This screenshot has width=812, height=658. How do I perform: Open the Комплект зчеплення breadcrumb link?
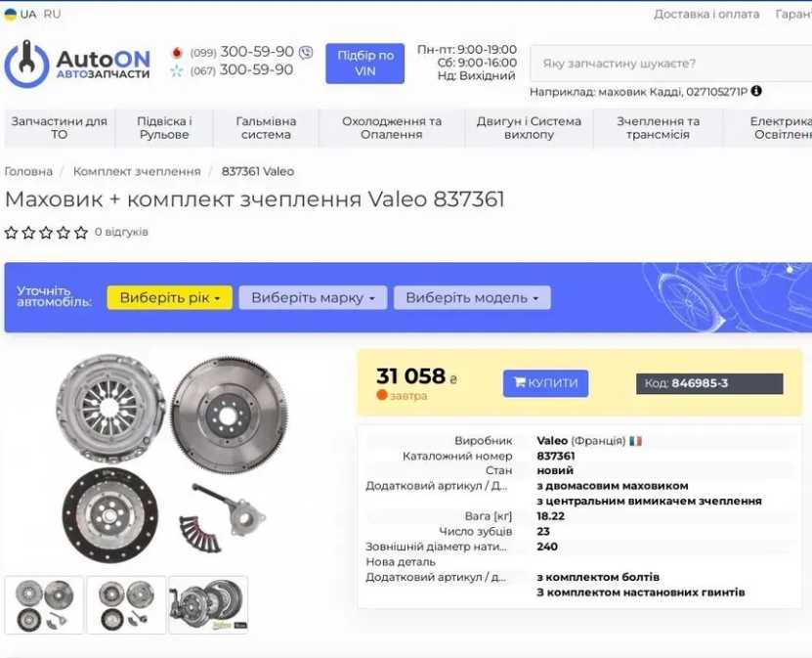pyautogui.click(x=137, y=171)
